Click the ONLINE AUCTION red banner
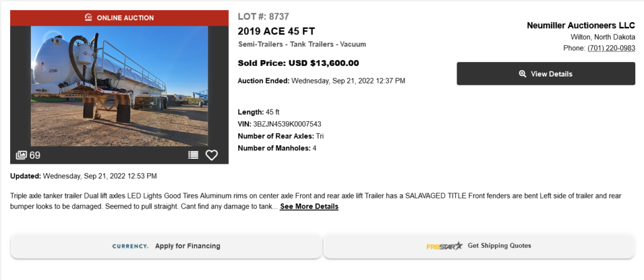The height and width of the screenshot is (280, 644). (119, 18)
